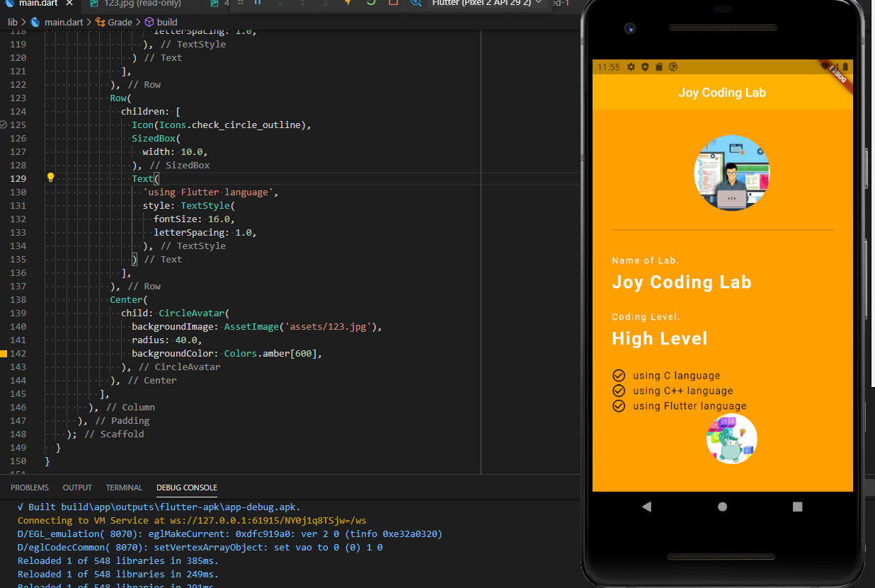Click line number 129 in the gutter
This screenshot has width=875, height=588.
[x=19, y=178]
